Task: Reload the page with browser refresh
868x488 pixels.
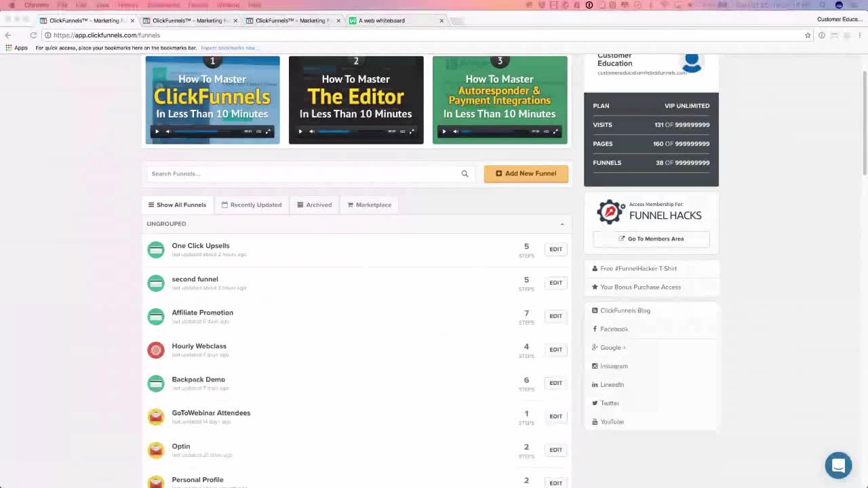Action: [33, 35]
